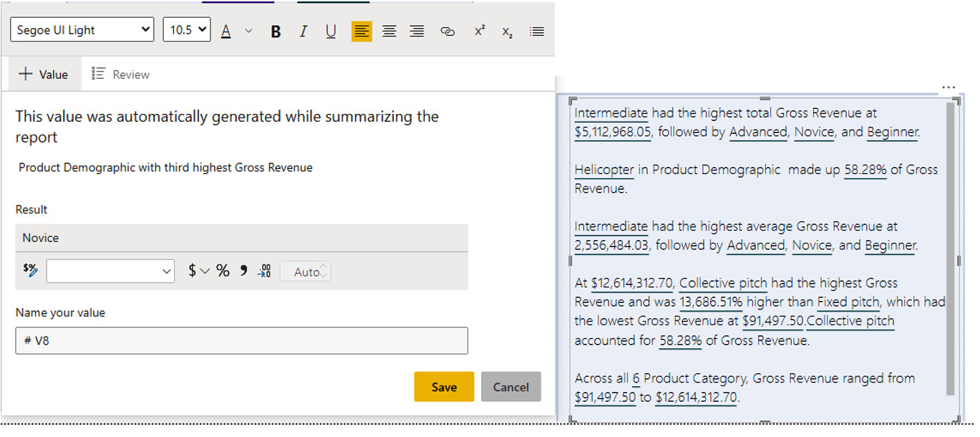Switch to the Review tab

point(121,75)
